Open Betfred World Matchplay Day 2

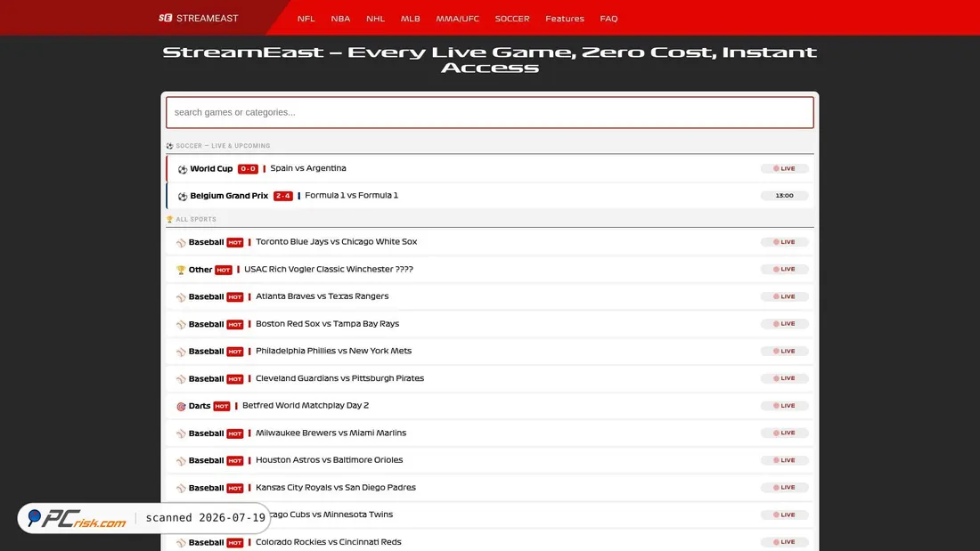pos(306,405)
